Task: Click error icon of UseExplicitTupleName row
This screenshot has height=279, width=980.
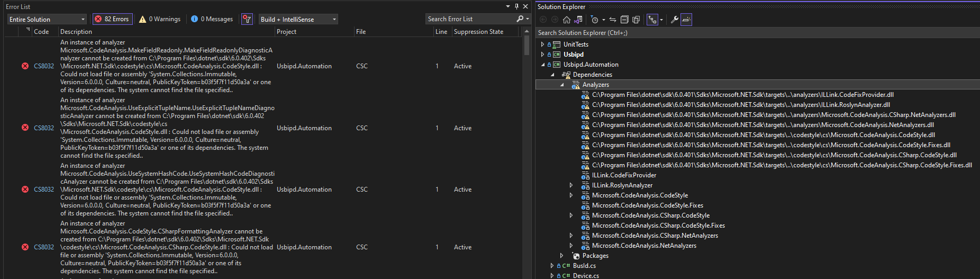Action: tap(25, 128)
